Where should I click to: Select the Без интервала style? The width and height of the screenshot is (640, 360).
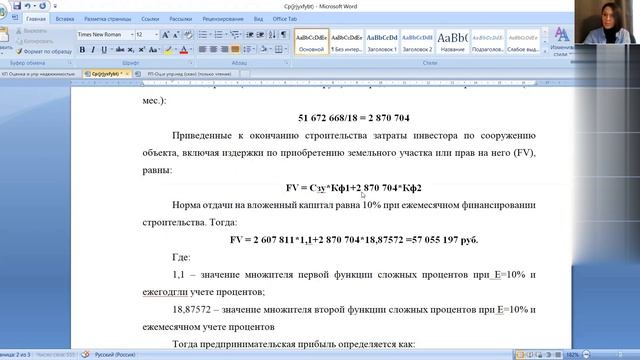coord(347,42)
